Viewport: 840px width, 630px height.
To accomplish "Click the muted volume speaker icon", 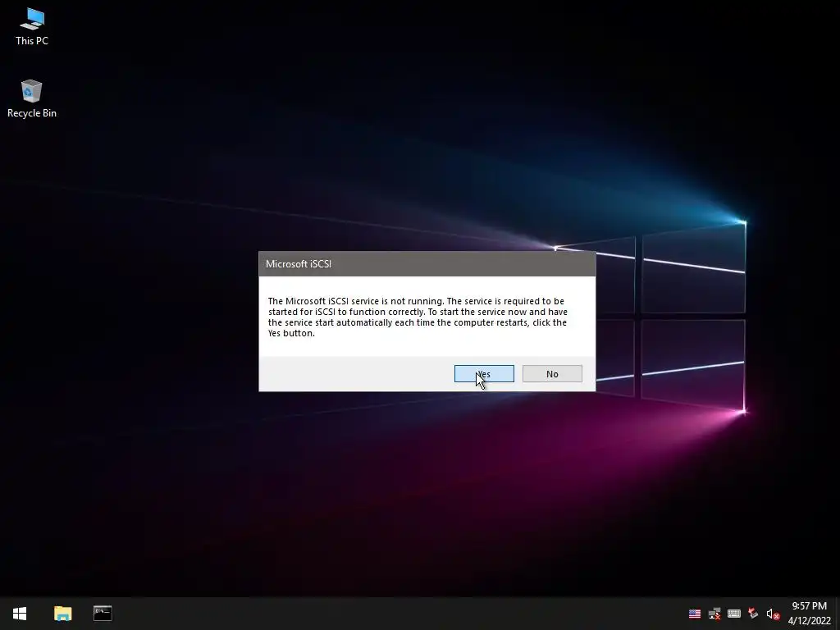I will coord(773,614).
